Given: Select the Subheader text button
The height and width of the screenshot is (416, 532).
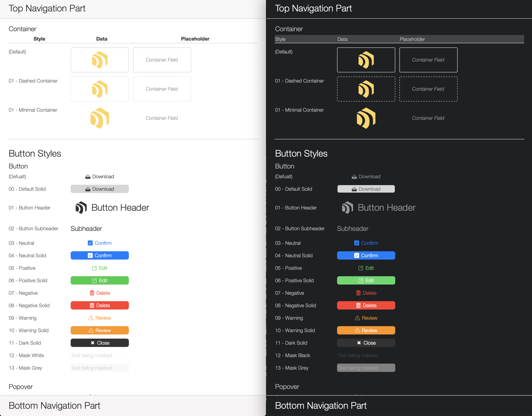Looking at the screenshot, I should click(86, 228).
